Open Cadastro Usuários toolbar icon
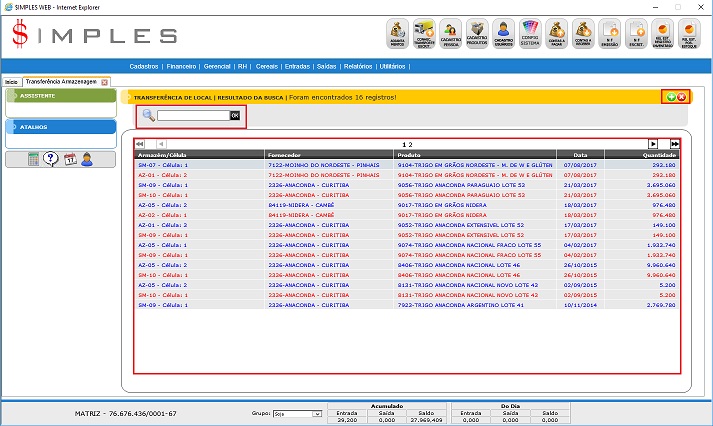 [504, 34]
